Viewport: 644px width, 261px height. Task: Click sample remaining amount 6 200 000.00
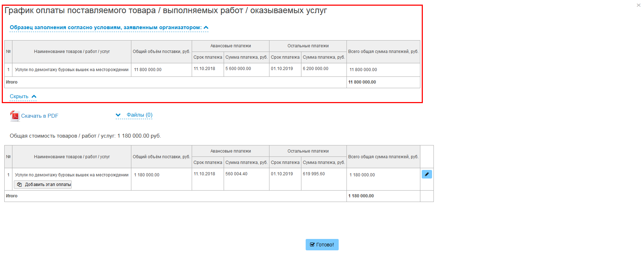[316, 69]
